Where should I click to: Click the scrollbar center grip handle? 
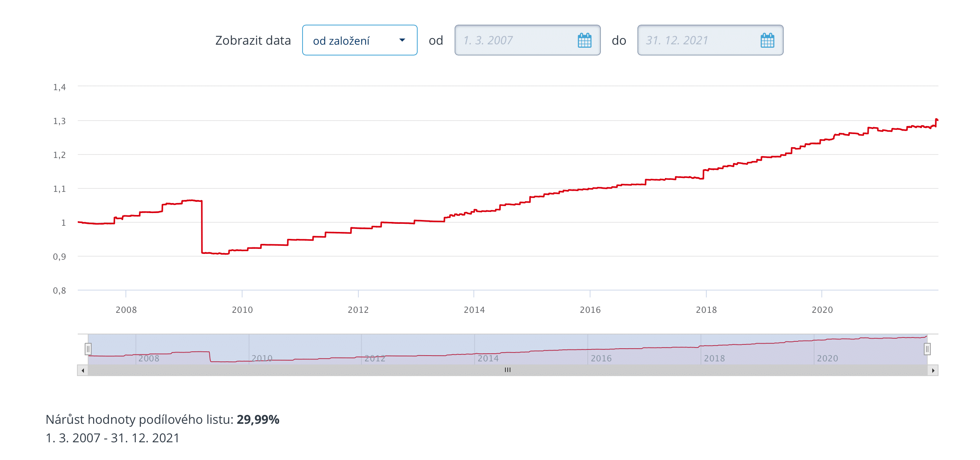[508, 370]
